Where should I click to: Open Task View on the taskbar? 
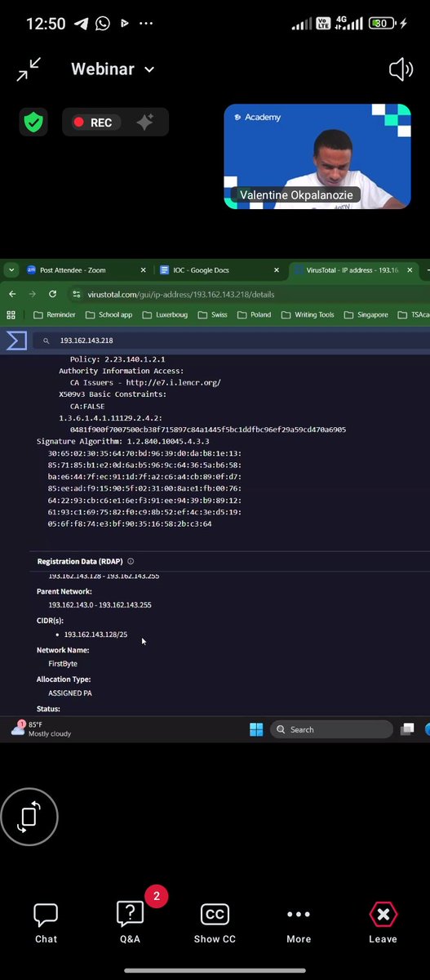(407, 729)
